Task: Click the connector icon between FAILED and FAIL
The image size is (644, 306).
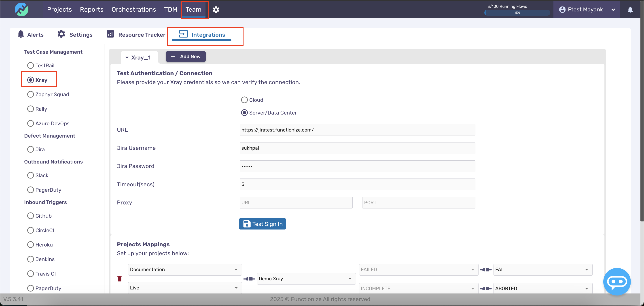Action: coord(486,270)
